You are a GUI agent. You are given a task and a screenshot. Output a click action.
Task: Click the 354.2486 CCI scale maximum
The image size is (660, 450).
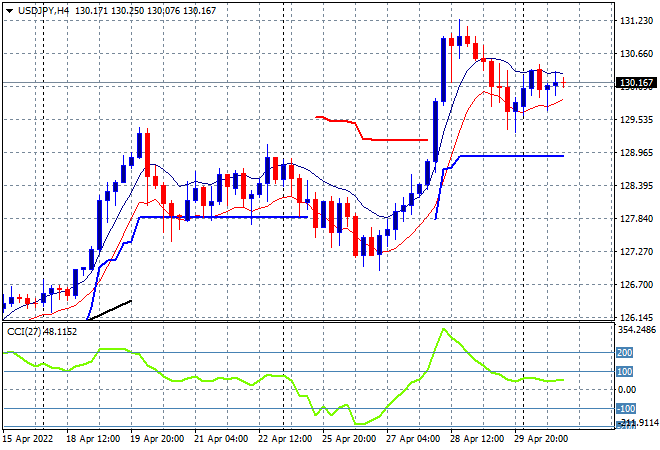(x=637, y=330)
